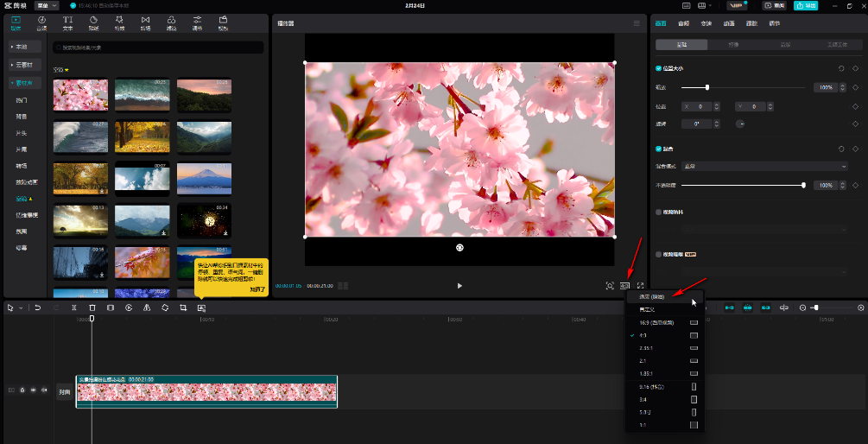Uncheck the Position and Size checkbox
Image resolution: width=868 pixels, height=444 pixels.
[659, 68]
